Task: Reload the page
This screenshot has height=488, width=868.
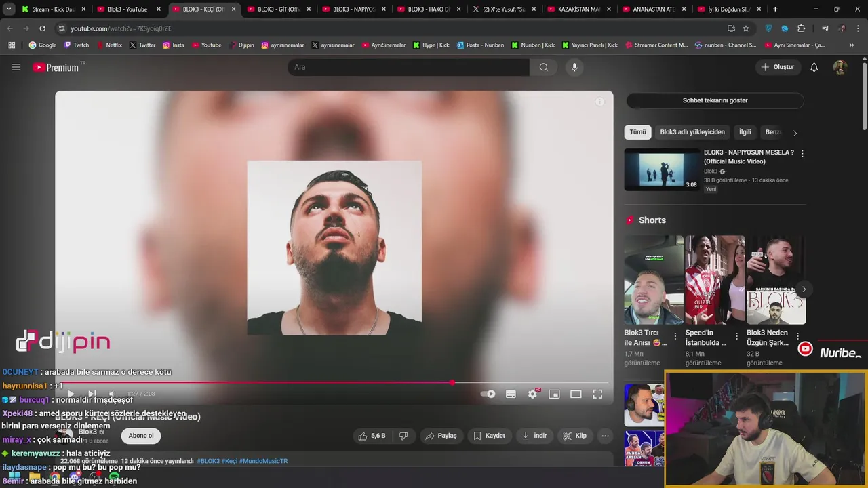Action: (x=42, y=28)
